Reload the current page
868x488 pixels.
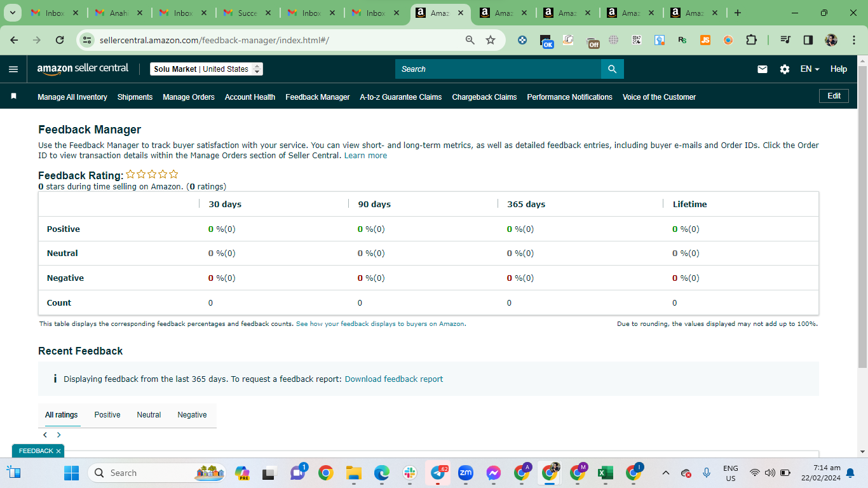click(x=60, y=40)
